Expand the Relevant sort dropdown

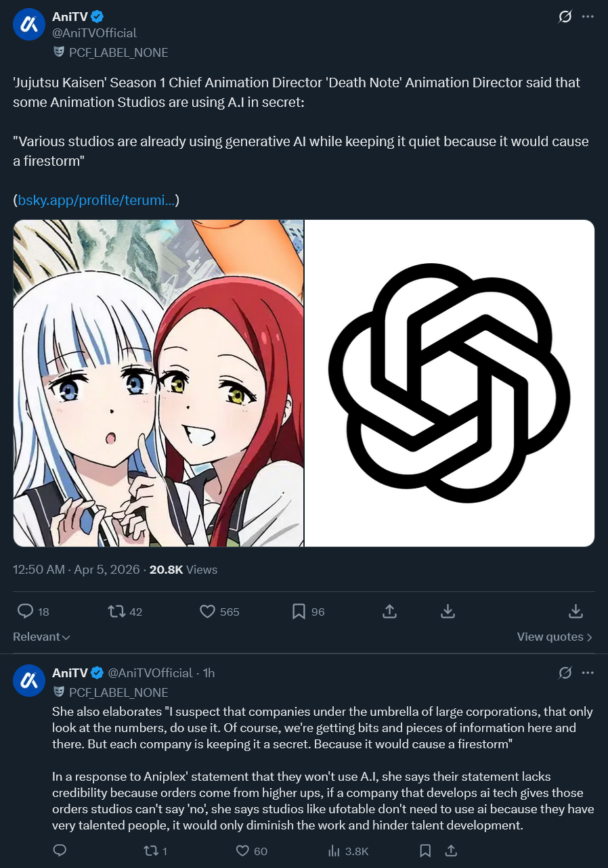[42, 637]
